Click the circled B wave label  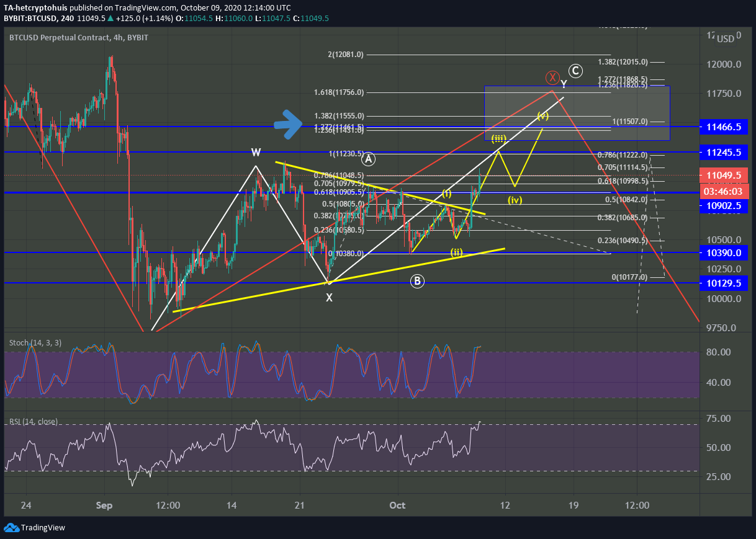(417, 282)
